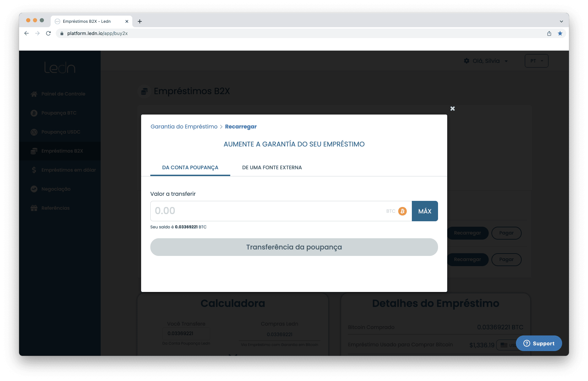Click the Calculadora heading

click(x=233, y=303)
